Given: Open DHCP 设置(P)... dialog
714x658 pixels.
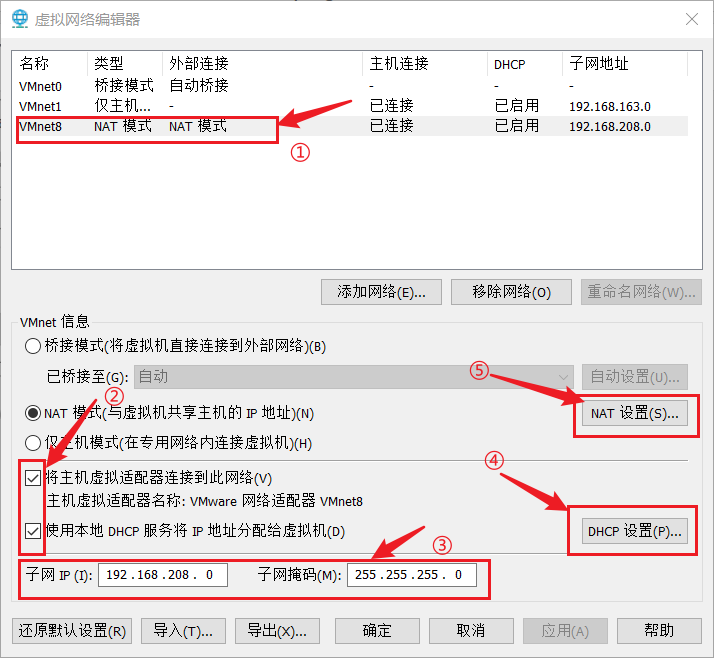Looking at the screenshot, I should click(x=635, y=531).
